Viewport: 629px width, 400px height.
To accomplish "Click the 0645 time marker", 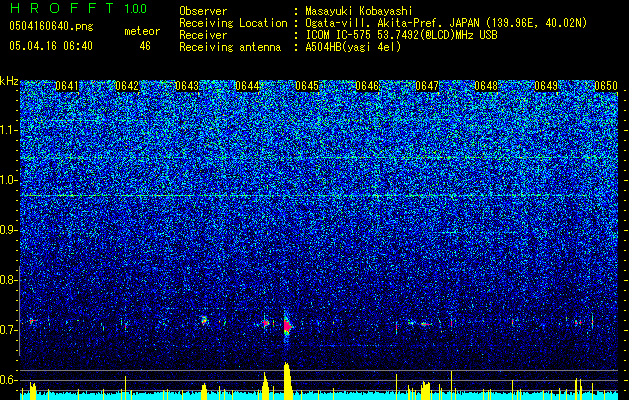I will tap(307, 86).
